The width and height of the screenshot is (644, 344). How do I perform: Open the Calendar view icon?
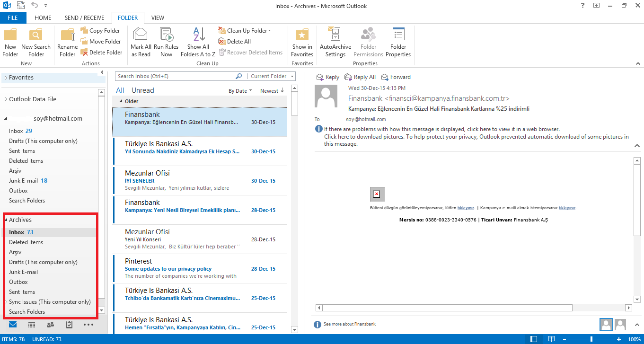coord(31,325)
